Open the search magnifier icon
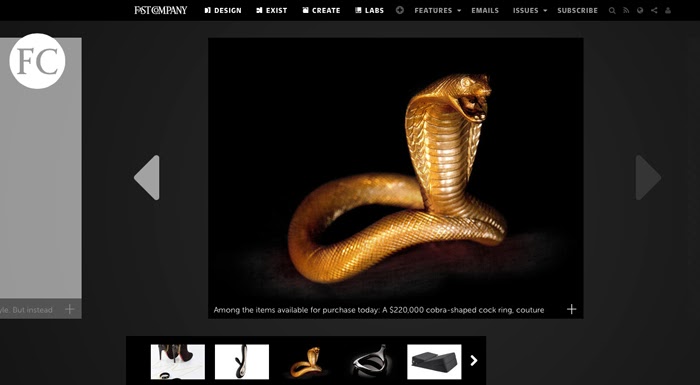 [612, 11]
